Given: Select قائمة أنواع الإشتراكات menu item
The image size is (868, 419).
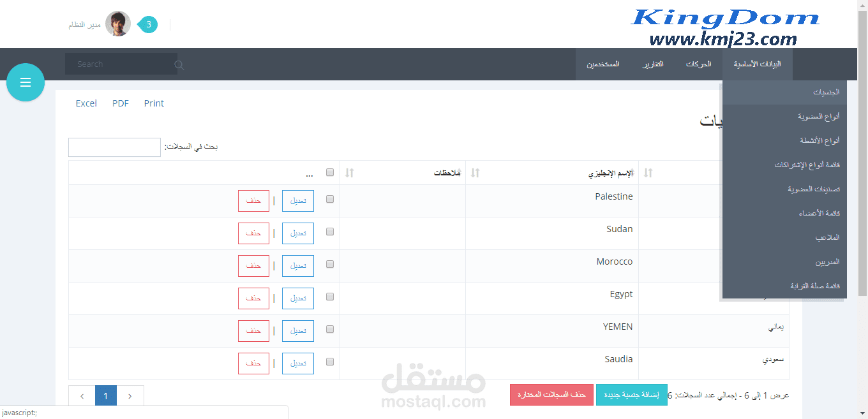Looking at the screenshot, I should click(784, 165).
